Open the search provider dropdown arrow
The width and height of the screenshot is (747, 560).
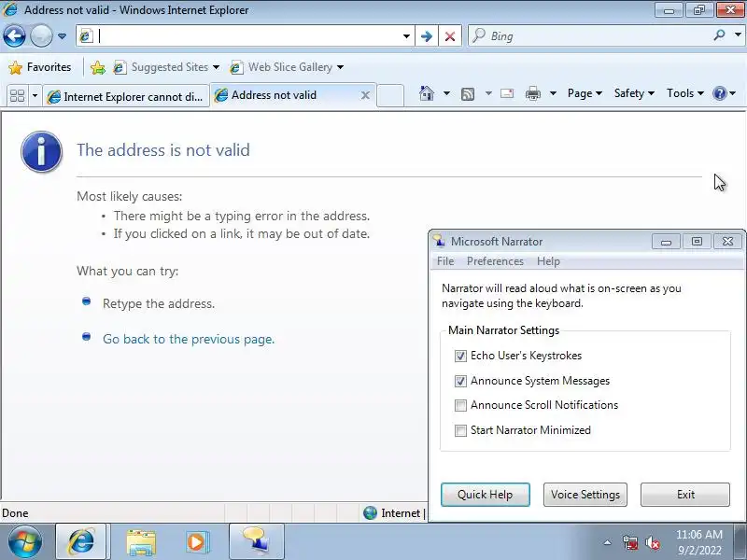click(x=738, y=35)
